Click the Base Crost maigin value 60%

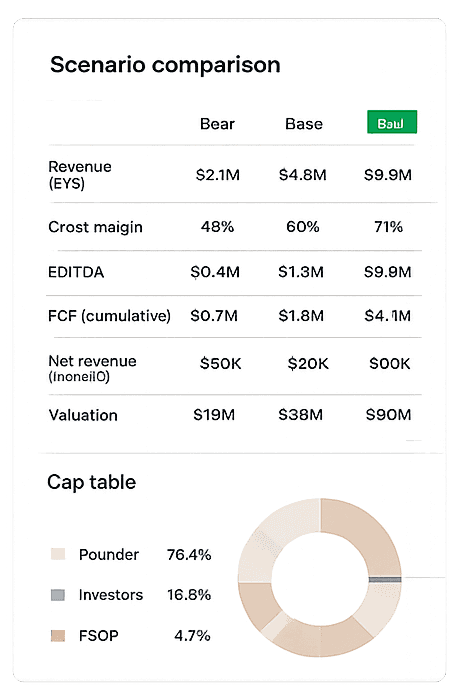point(303,227)
